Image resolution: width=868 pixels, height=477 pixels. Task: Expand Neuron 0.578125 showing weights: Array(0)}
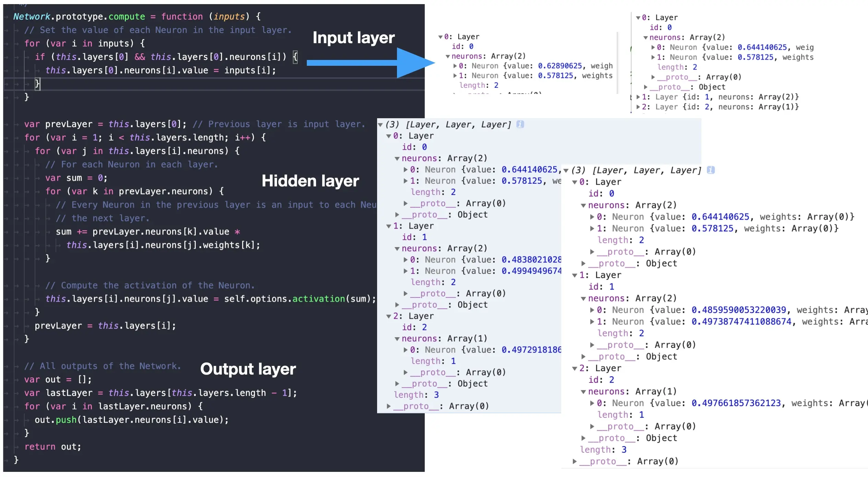(x=592, y=229)
